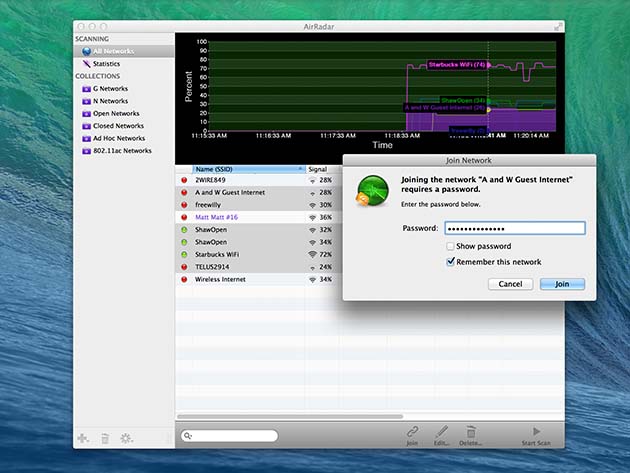Open the N Networks collection
This screenshot has width=630, height=473.
[x=110, y=101]
